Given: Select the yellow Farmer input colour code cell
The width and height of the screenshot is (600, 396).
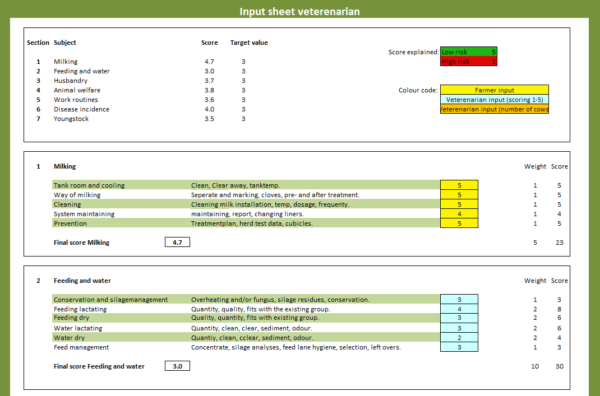Looking at the screenshot, I should 494,90.
